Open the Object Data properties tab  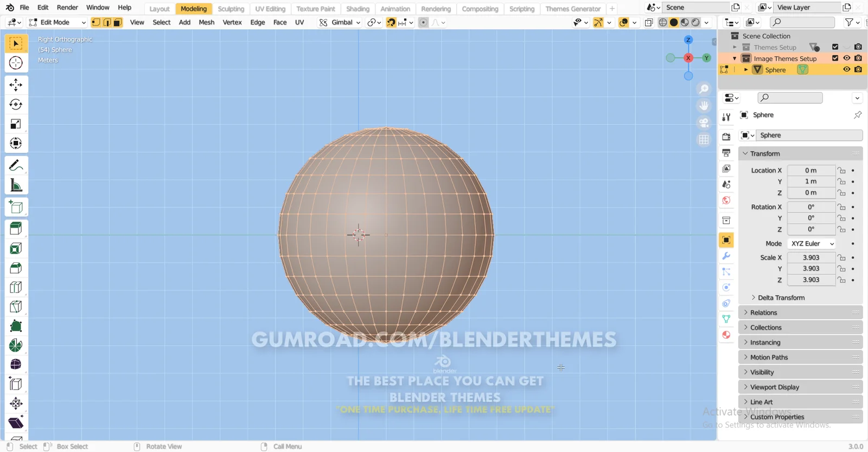pyautogui.click(x=726, y=319)
